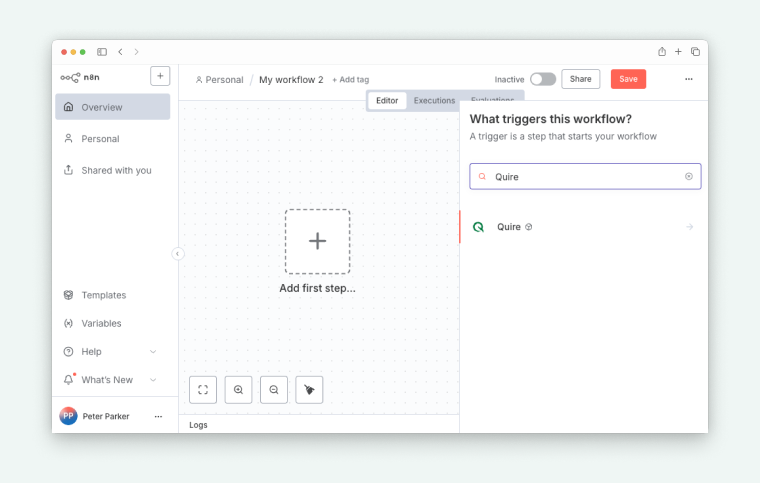
Task: Click the Share button
Action: point(580,79)
